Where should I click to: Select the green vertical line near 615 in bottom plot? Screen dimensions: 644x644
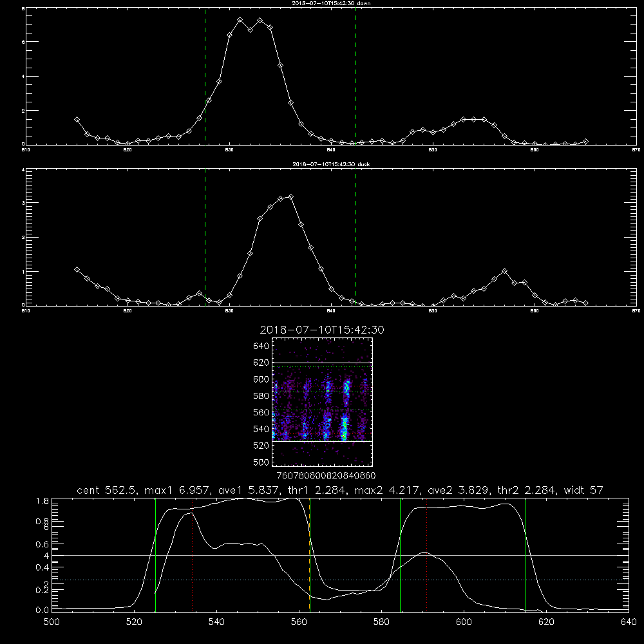click(x=526, y=555)
